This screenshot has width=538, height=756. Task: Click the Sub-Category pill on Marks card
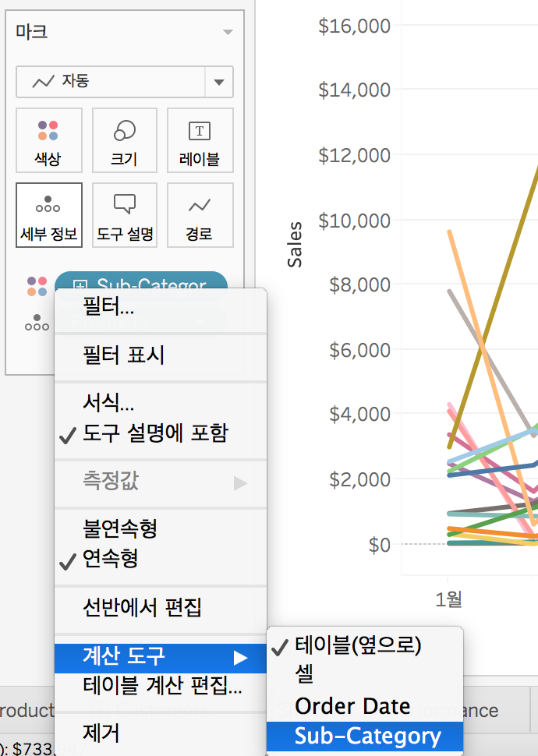141,280
